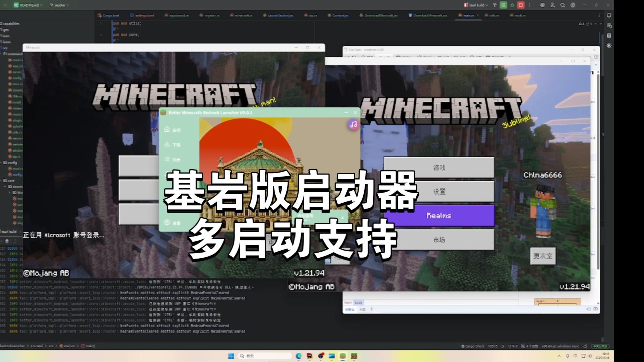
Task: Click the Windows Start button
Action: pos(231,356)
